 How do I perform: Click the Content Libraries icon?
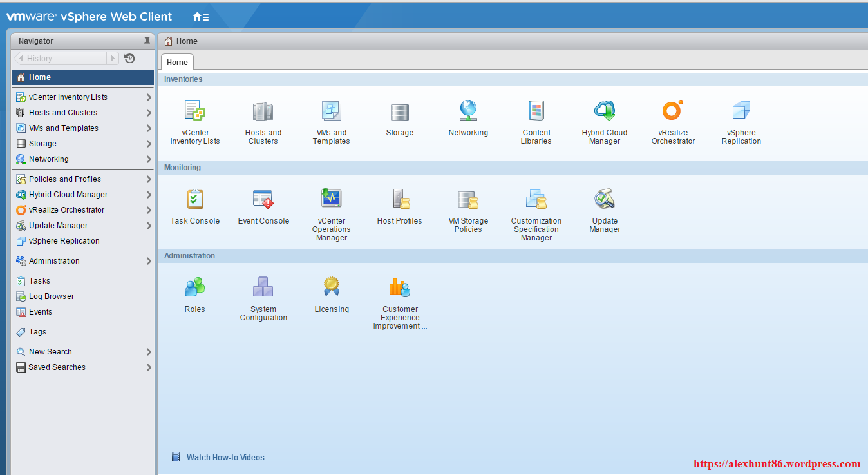coord(536,111)
